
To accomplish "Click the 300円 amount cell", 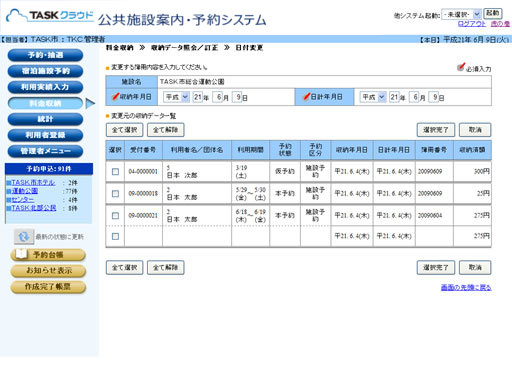I will click(472, 171).
